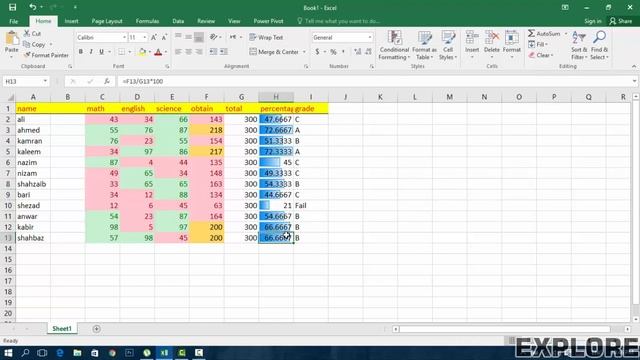Open the Conditional Formatting menu
Viewport: 640px width, 360px height.
click(x=394, y=45)
